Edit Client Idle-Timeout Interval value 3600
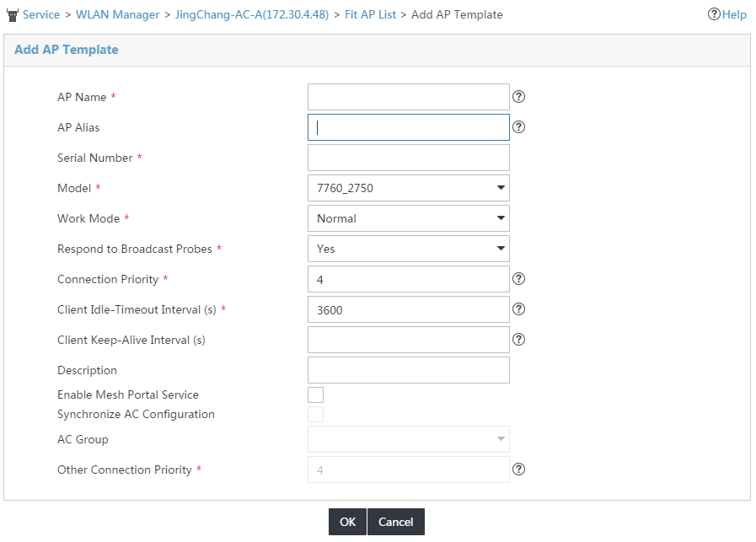756x542 pixels. point(409,309)
